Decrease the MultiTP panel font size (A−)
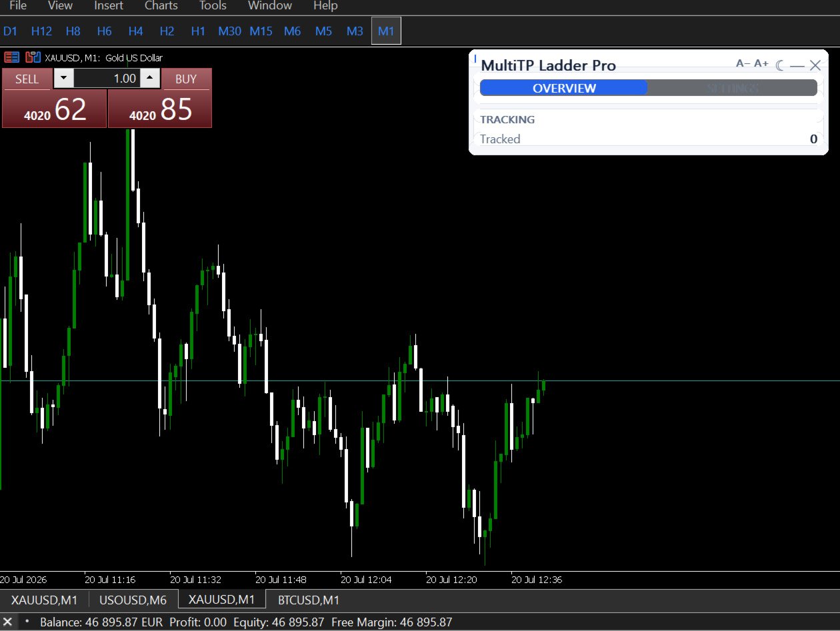 coord(743,64)
